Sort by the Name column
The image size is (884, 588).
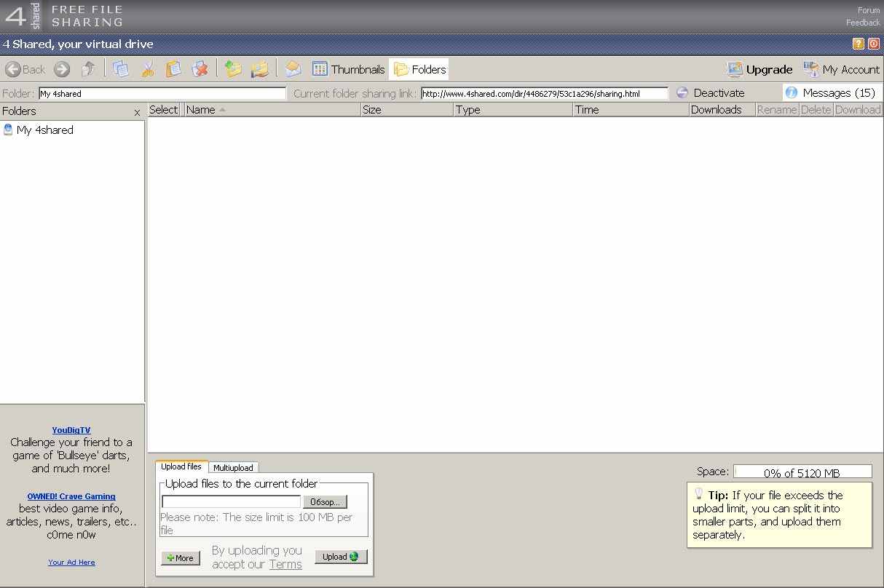(272, 110)
